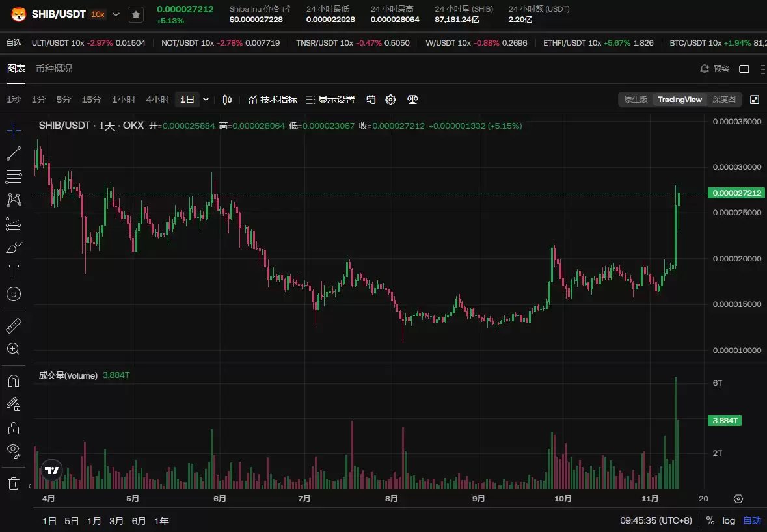Switch to the 币种概况 tab
This screenshot has height=532, width=767.
pyautogui.click(x=54, y=68)
